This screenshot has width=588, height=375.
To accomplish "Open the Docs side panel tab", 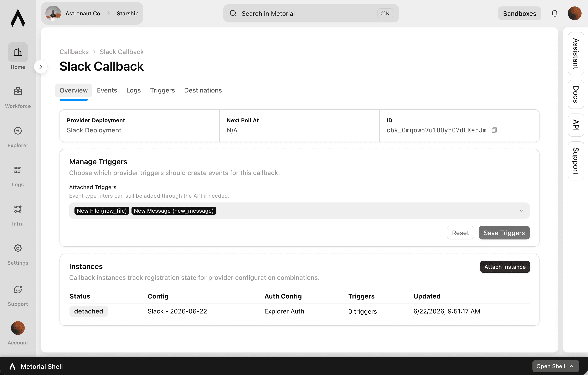I will pyautogui.click(x=576, y=94).
